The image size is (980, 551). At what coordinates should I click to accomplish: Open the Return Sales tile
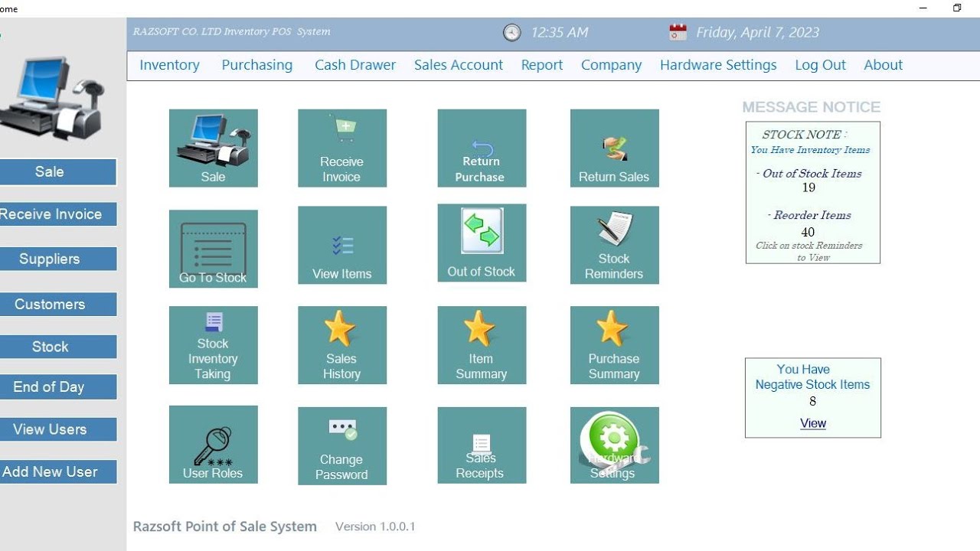614,148
